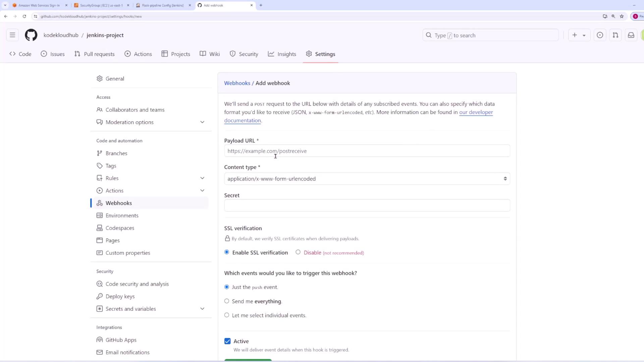Choose Send me everything option
Viewport: 644px width, 362px height.
point(227,301)
